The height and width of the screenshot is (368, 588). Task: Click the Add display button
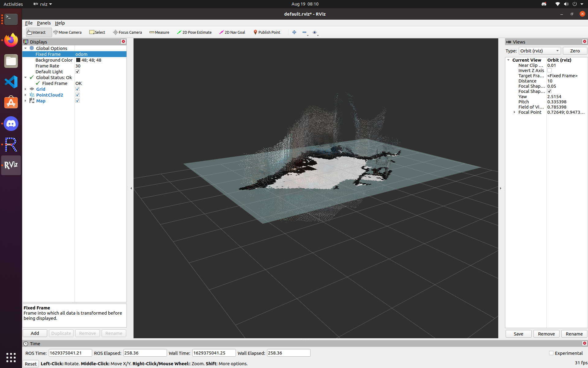click(x=35, y=333)
